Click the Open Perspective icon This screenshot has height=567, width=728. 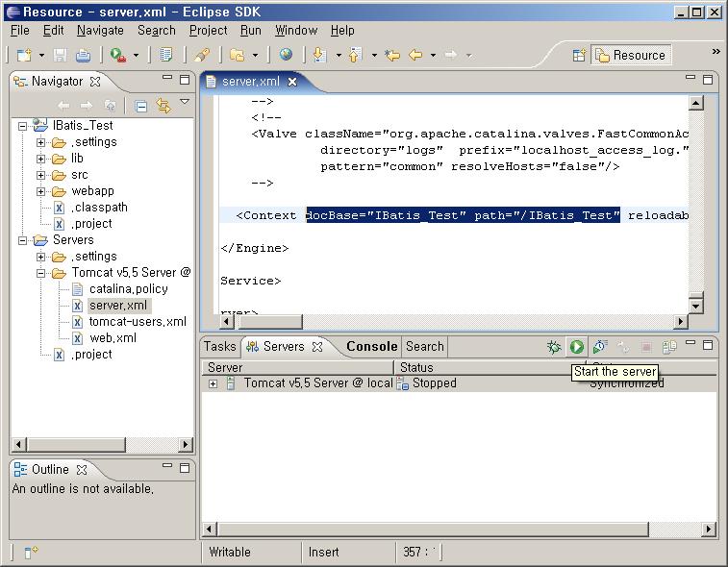[x=579, y=56]
